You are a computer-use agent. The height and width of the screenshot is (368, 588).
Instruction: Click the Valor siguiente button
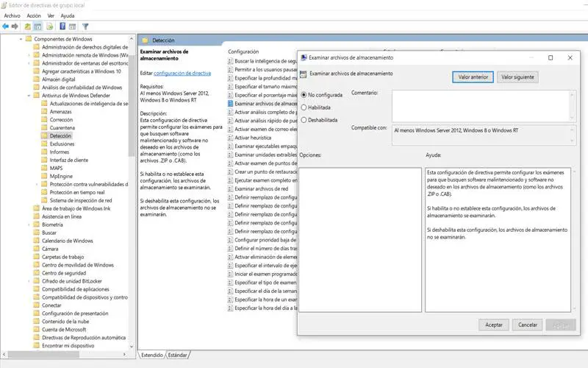coord(517,77)
